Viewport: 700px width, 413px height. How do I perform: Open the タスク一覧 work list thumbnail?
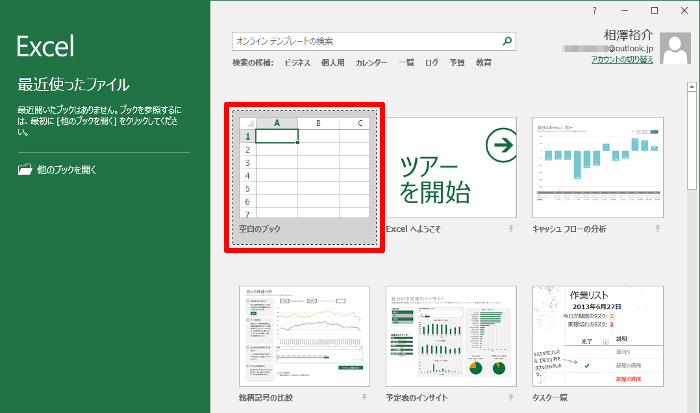598,336
